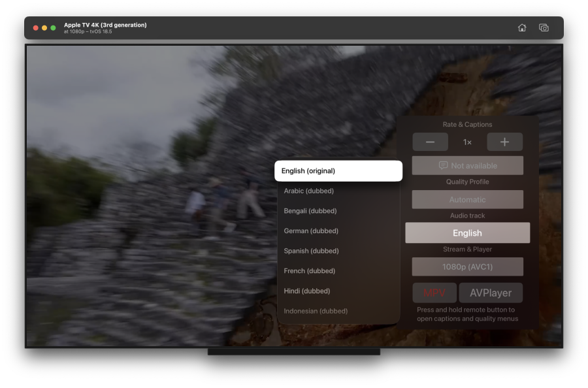Pick Spanish (dubbed) audio track

[312, 251]
